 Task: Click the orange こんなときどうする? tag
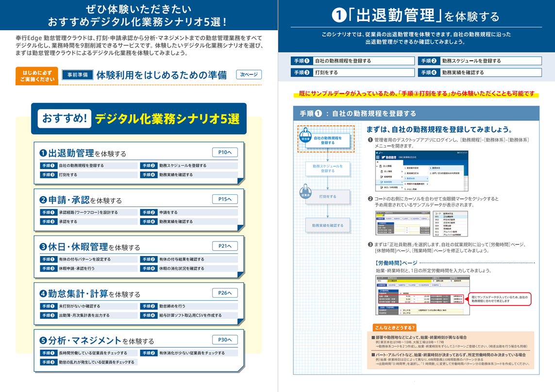click(395, 327)
